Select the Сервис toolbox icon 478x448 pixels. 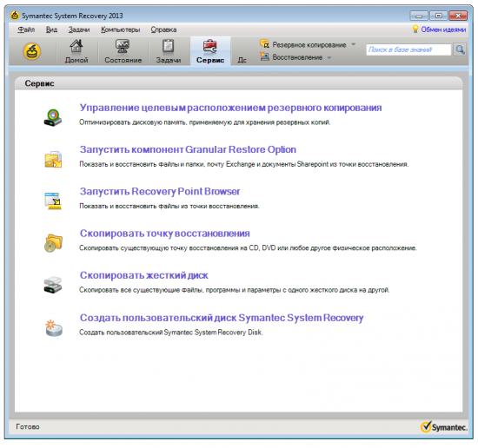click(210, 46)
